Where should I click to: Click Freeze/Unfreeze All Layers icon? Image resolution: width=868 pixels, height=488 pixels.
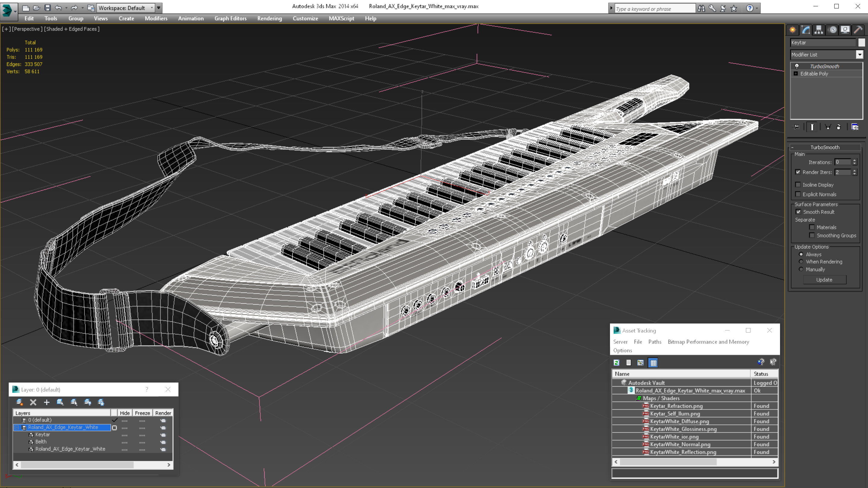[x=101, y=402]
